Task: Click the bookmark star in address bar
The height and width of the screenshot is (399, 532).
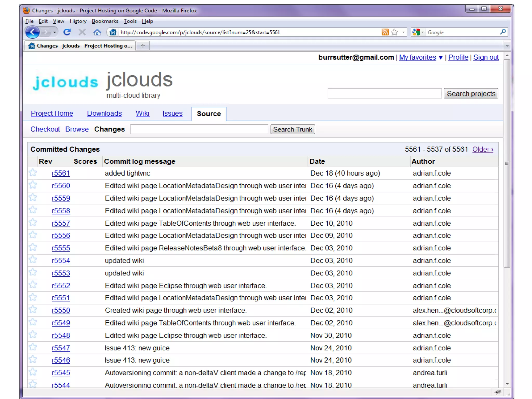Action: (394, 32)
